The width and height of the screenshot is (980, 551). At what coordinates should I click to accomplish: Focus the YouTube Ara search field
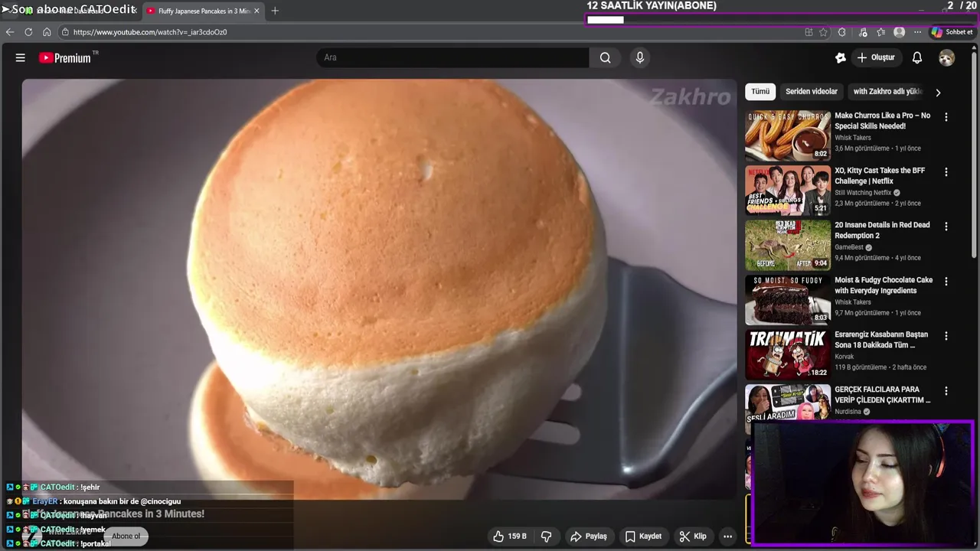[x=452, y=57]
